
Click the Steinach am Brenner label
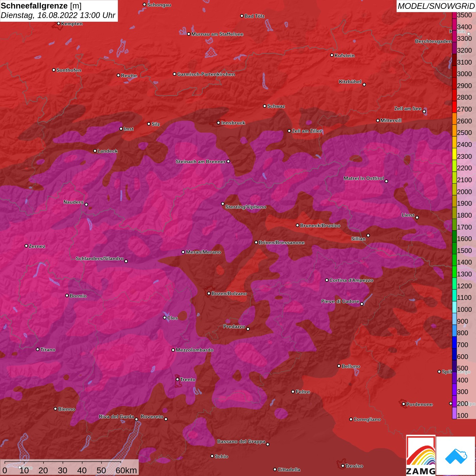[201, 161]
